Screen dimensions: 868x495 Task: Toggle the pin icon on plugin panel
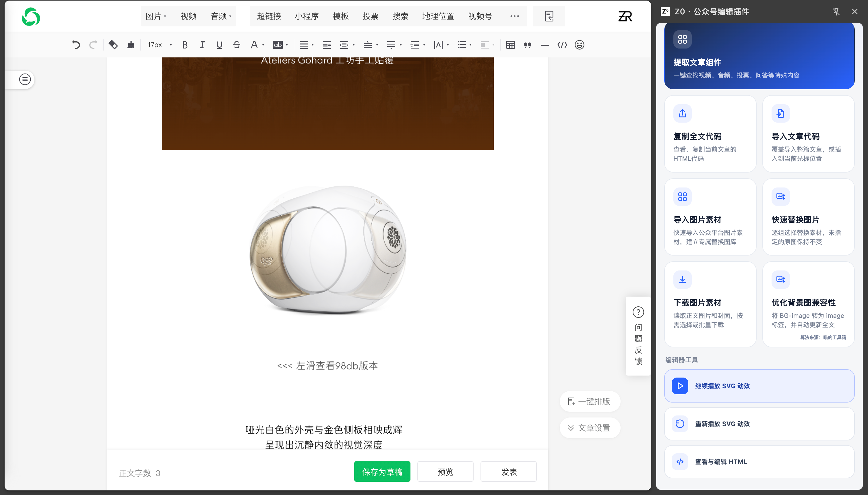click(x=836, y=11)
